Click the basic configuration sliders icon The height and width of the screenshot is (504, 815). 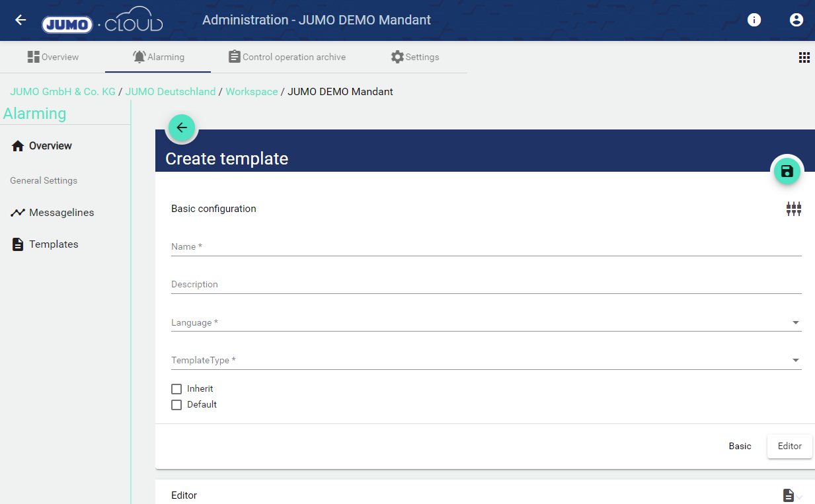(793, 209)
